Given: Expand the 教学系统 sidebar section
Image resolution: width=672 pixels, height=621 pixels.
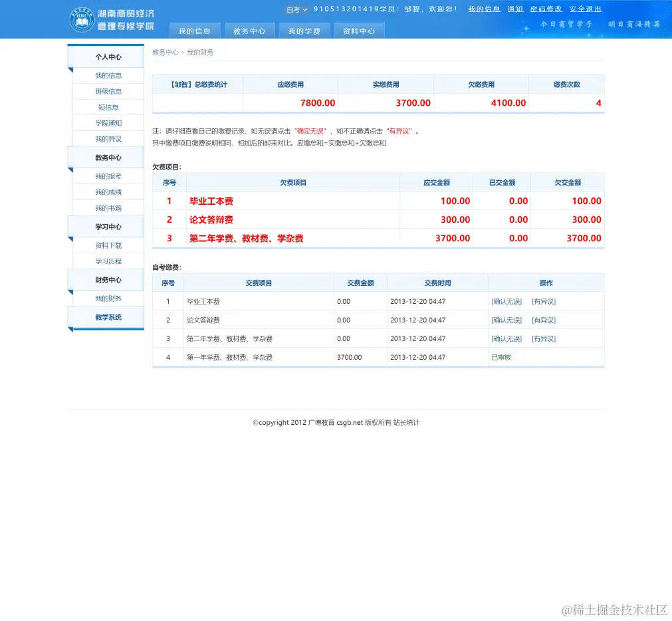Looking at the screenshot, I should click(x=106, y=317).
